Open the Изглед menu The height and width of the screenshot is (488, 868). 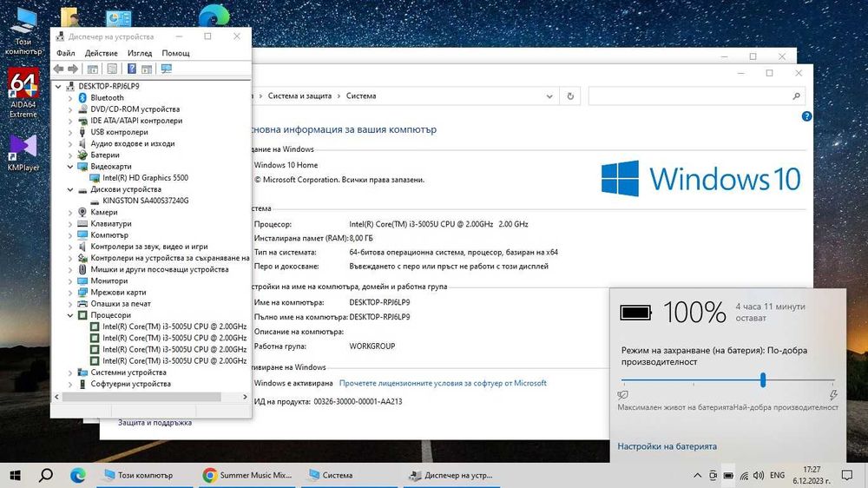tap(140, 53)
